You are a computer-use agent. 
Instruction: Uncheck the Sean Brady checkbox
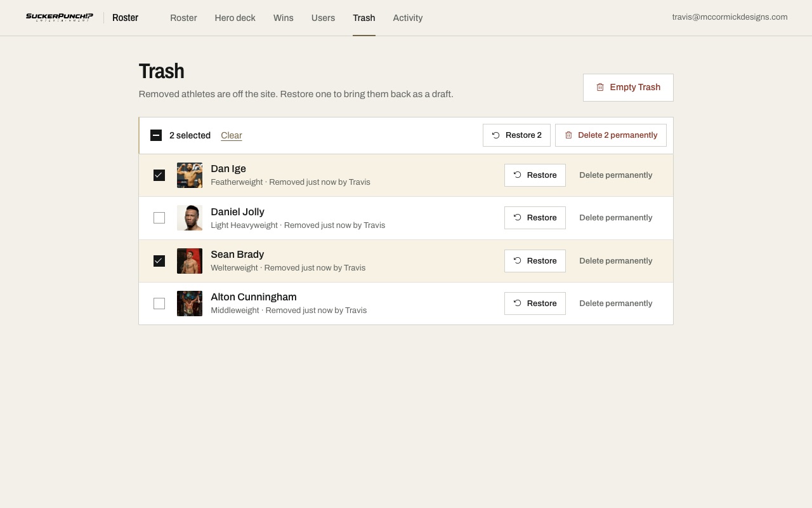point(159,261)
